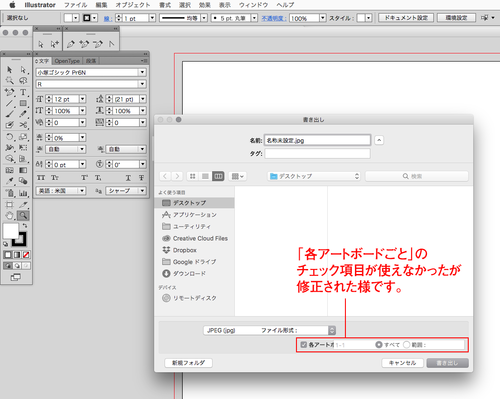
Task: Select the すべて radio button
Action: (x=379, y=345)
